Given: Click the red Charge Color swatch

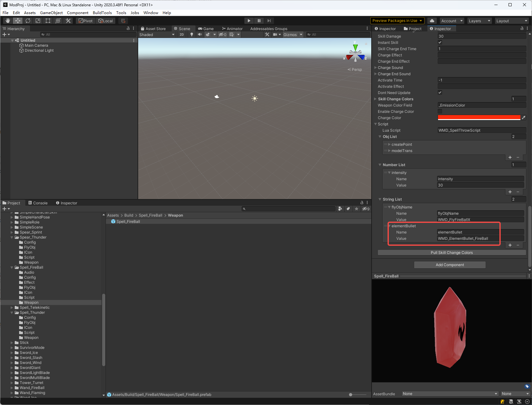Looking at the screenshot, I should tap(479, 118).
